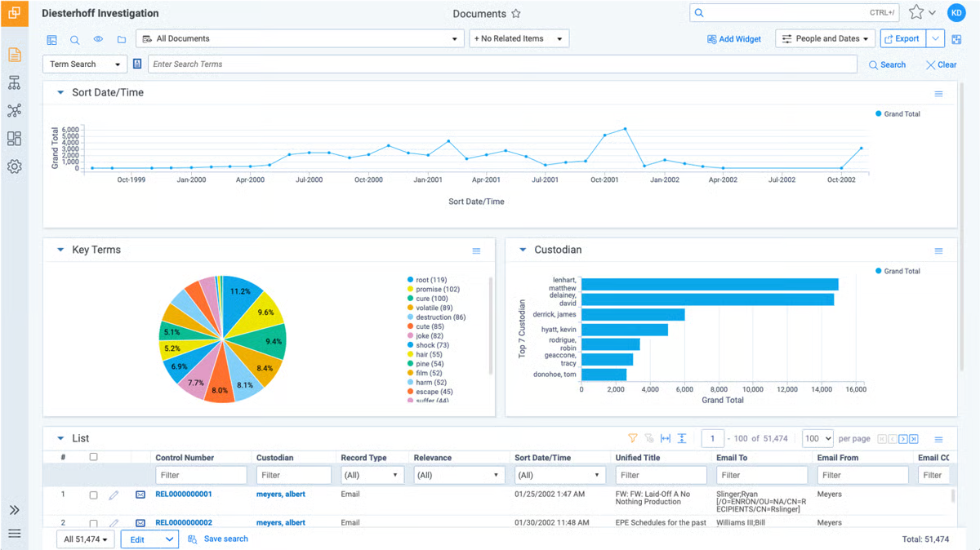Viewport: 980px width, 550px height.
Task: Click the filter funnel icon above the list
Action: coord(632,439)
